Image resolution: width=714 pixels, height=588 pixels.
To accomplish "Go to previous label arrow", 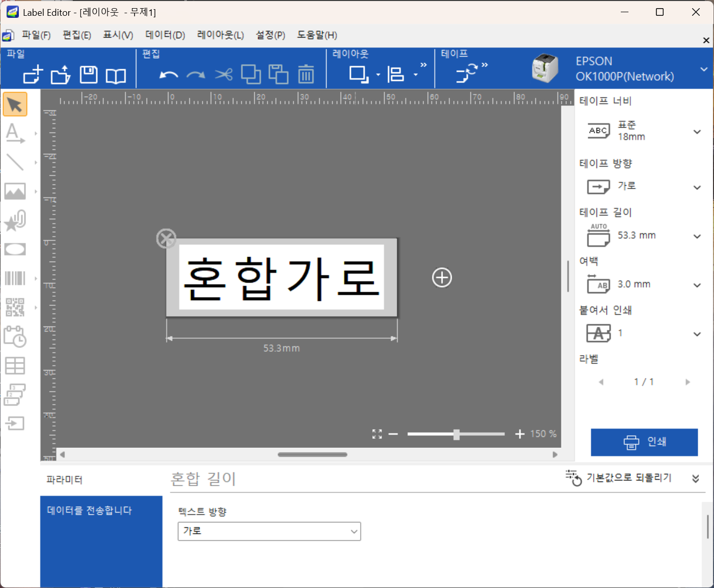I will pyautogui.click(x=601, y=382).
